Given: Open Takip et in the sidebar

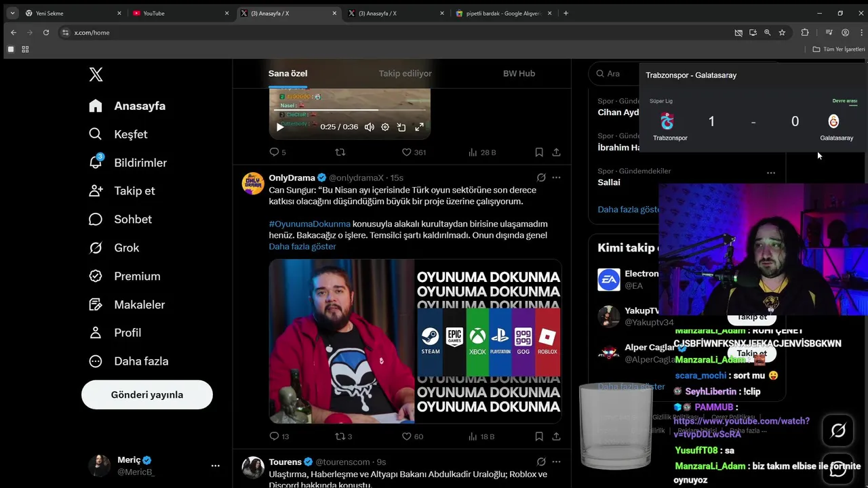Looking at the screenshot, I should pos(121,191).
